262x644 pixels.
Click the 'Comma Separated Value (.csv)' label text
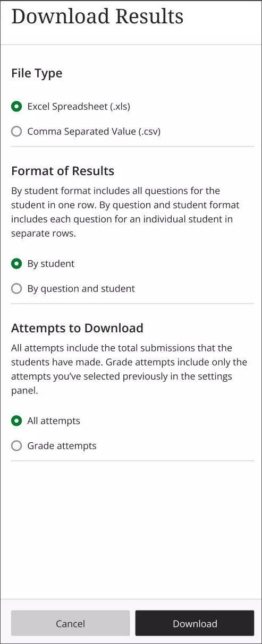[94, 131]
